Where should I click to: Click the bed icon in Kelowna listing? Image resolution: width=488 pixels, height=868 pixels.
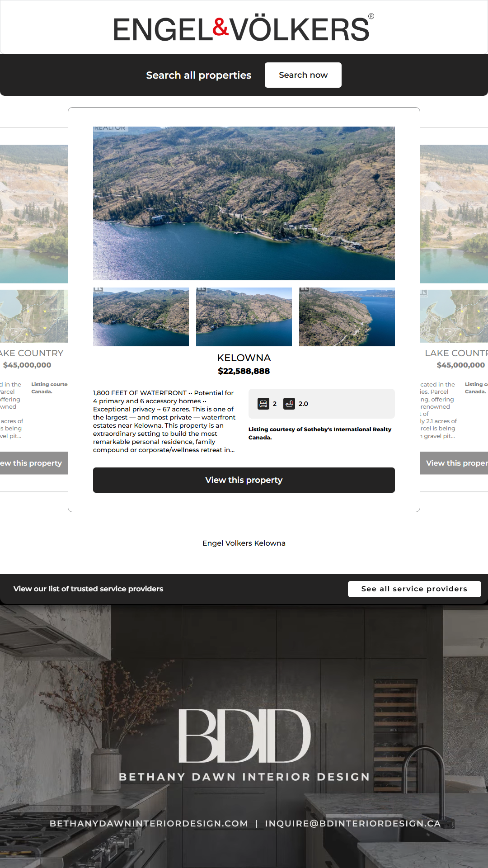pos(263,404)
